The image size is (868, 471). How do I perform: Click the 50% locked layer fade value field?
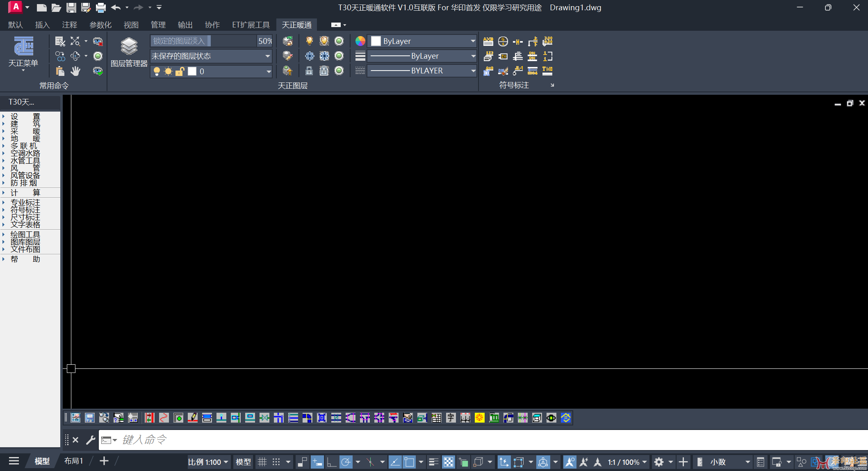[x=265, y=41]
